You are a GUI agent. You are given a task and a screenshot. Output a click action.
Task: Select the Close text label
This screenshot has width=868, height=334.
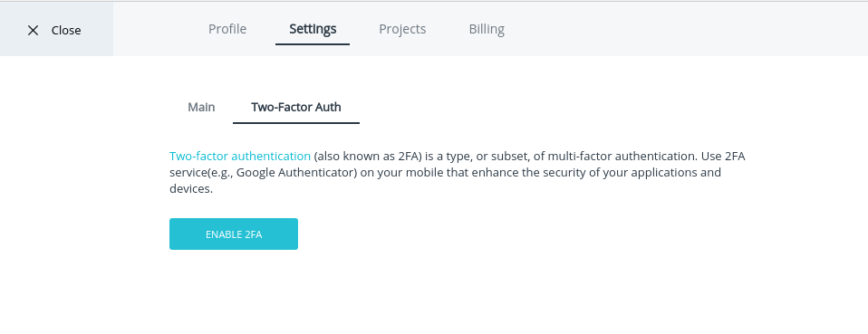[66, 31]
